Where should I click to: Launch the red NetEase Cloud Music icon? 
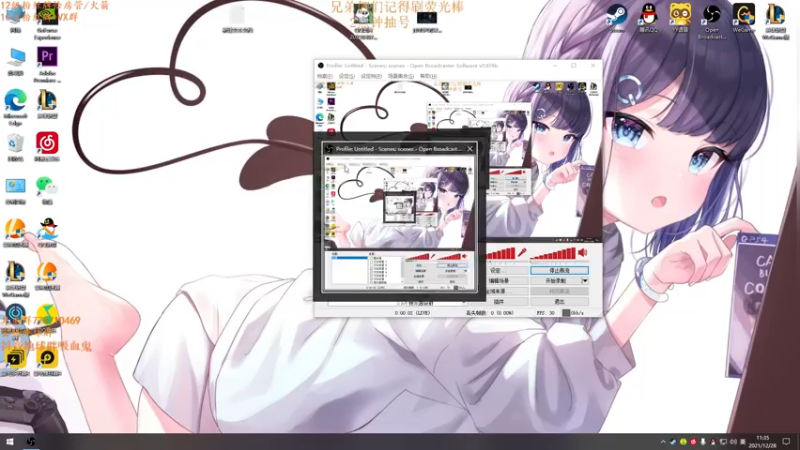coord(47,147)
